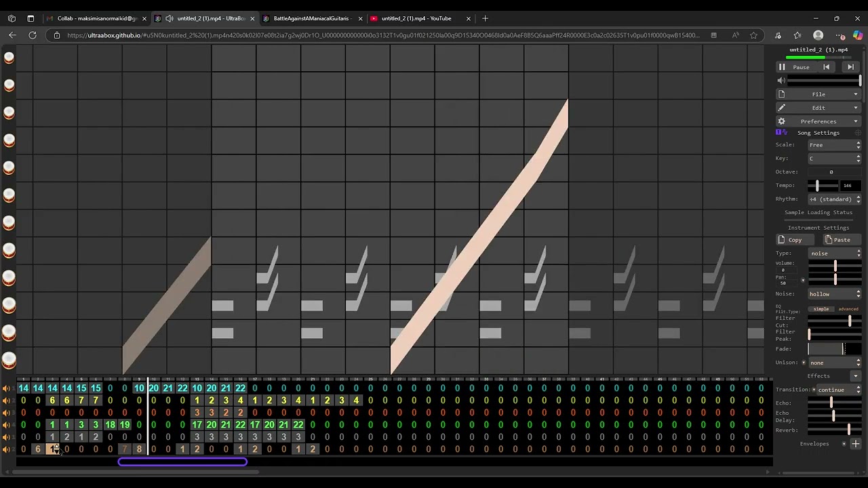Adjust the Pan slider

pyautogui.click(x=835, y=279)
